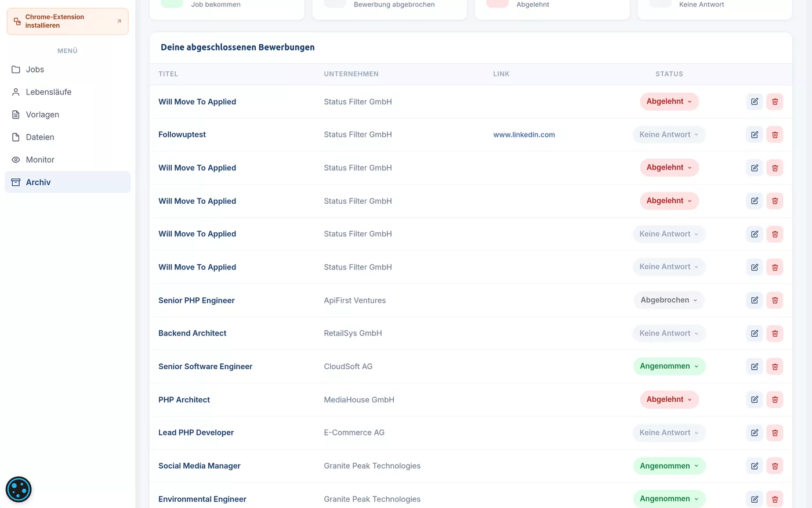Screen dimensions: 812x508
Task: Open the Senior Software Engineer title
Action: pos(205,366)
